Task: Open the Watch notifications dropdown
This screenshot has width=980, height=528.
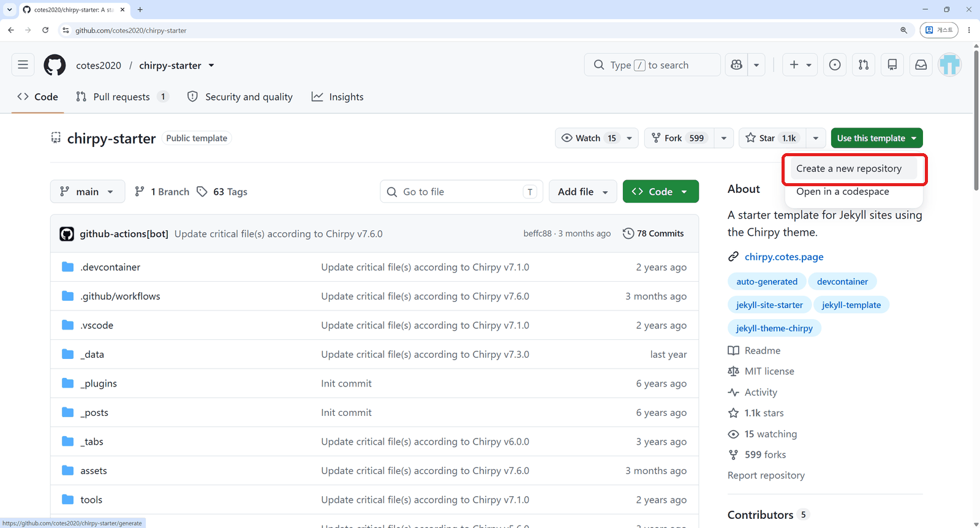Action: (597, 138)
